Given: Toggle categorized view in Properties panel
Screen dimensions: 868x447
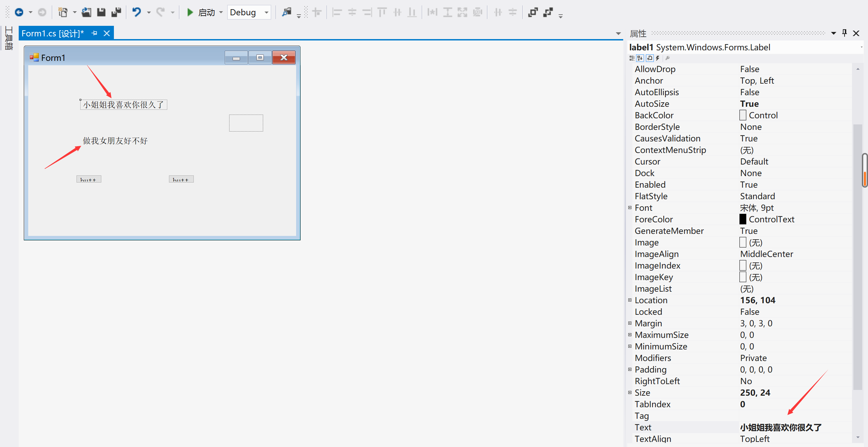Looking at the screenshot, I should 632,58.
